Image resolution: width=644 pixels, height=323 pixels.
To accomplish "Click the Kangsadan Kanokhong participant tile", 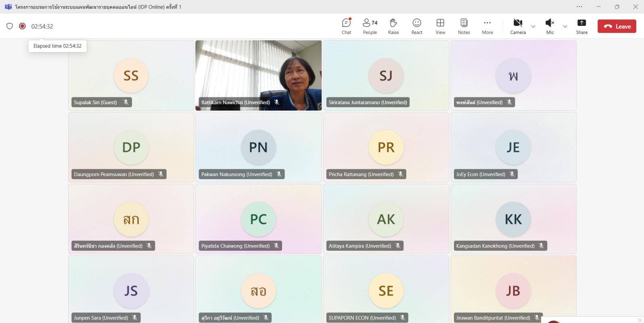I will click(x=513, y=219).
